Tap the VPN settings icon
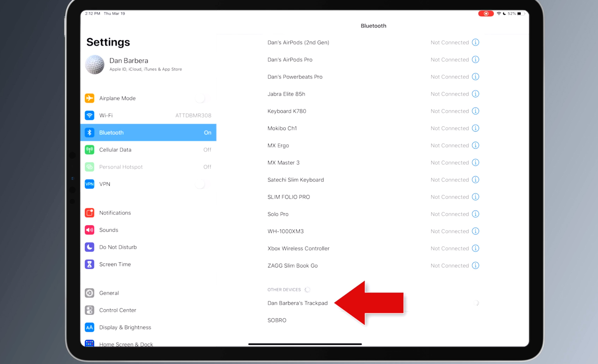 click(90, 184)
